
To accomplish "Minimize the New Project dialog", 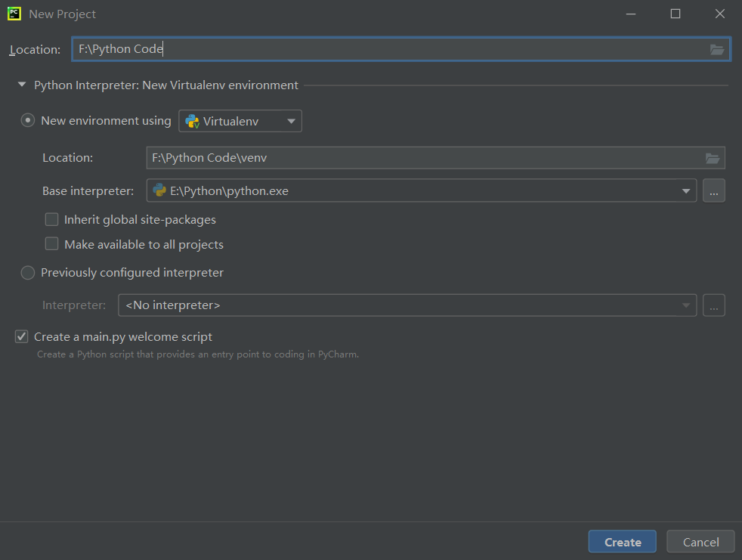I will (631, 14).
